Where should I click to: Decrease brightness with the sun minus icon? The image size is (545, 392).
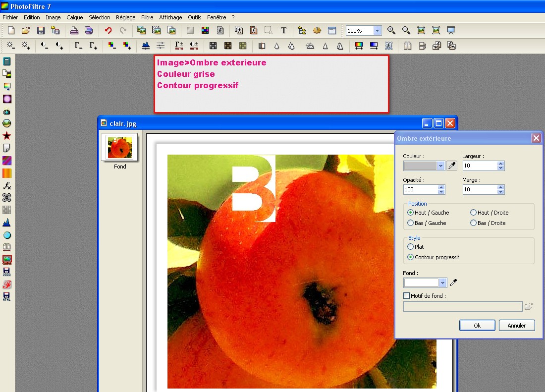coord(11,46)
